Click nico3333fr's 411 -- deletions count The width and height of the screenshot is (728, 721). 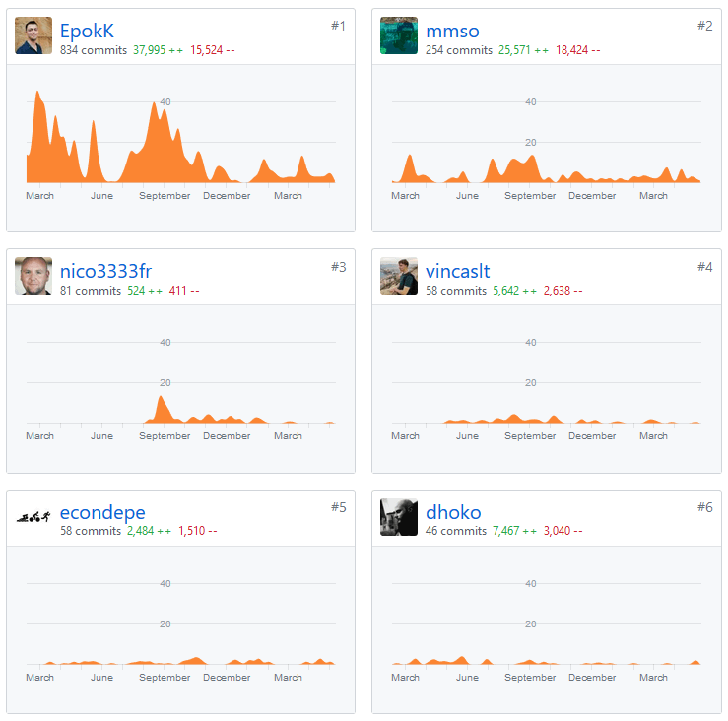point(184,291)
